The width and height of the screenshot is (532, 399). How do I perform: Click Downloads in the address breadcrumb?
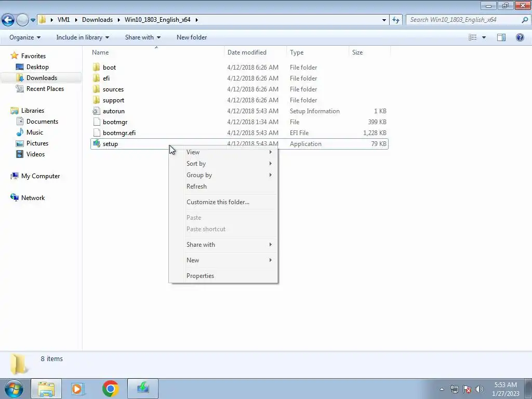pos(97,20)
